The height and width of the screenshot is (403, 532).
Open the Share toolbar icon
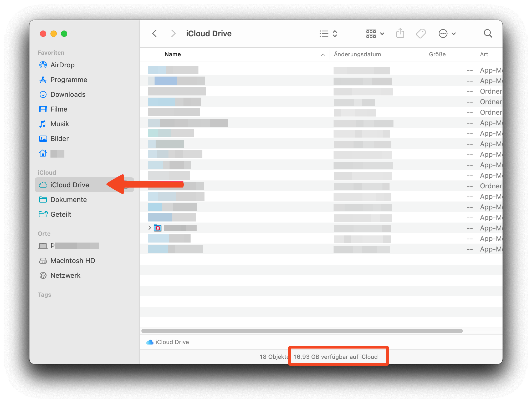pos(400,34)
